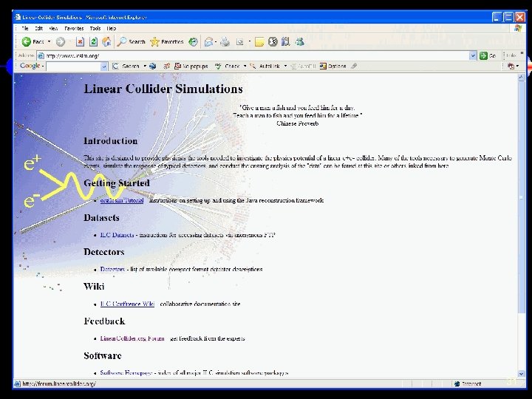This screenshot has width=532, height=399.
Task: Go to the Home page icon
Action: click(x=106, y=41)
